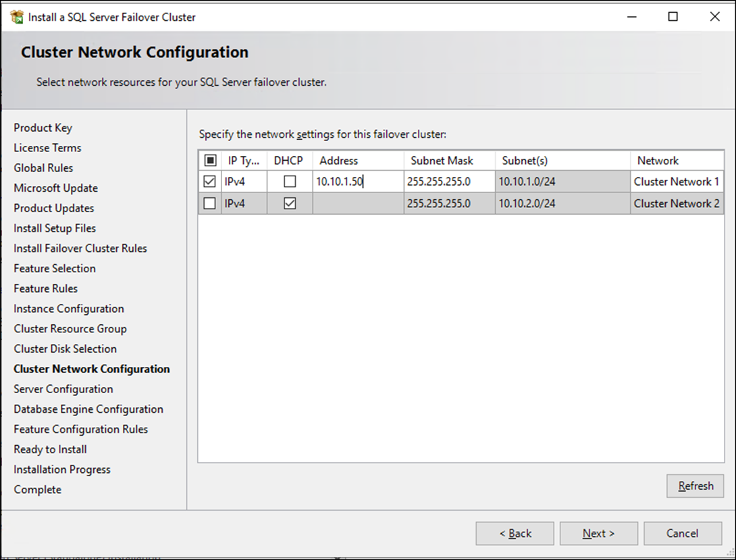Close the installer window
The image size is (736, 560).
pyautogui.click(x=714, y=17)
